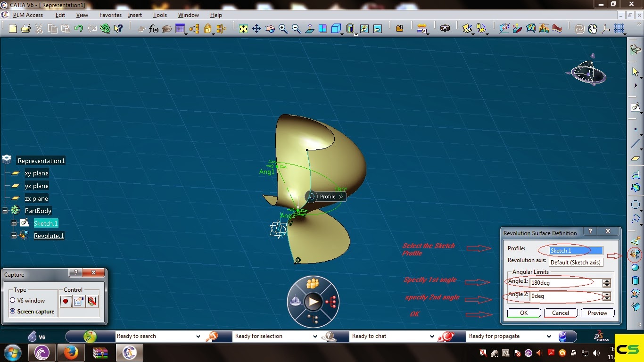Select the red-circled Revolve tool on right toolbar
The image size is (644, 362).
click(634, 255)
